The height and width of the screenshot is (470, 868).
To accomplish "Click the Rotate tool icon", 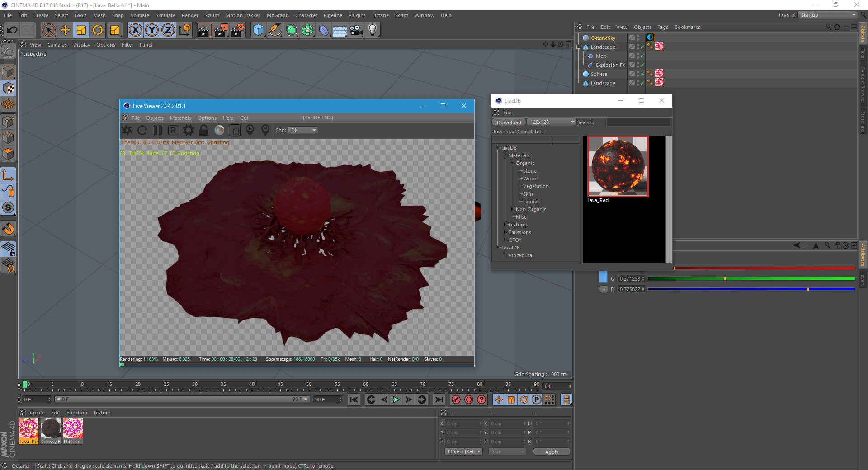I will [98, 30].
